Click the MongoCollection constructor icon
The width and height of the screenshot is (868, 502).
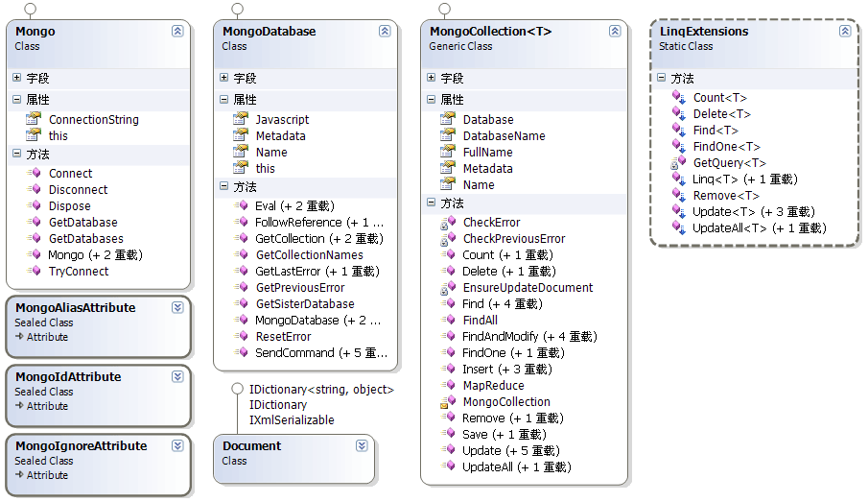pos(448,402)
